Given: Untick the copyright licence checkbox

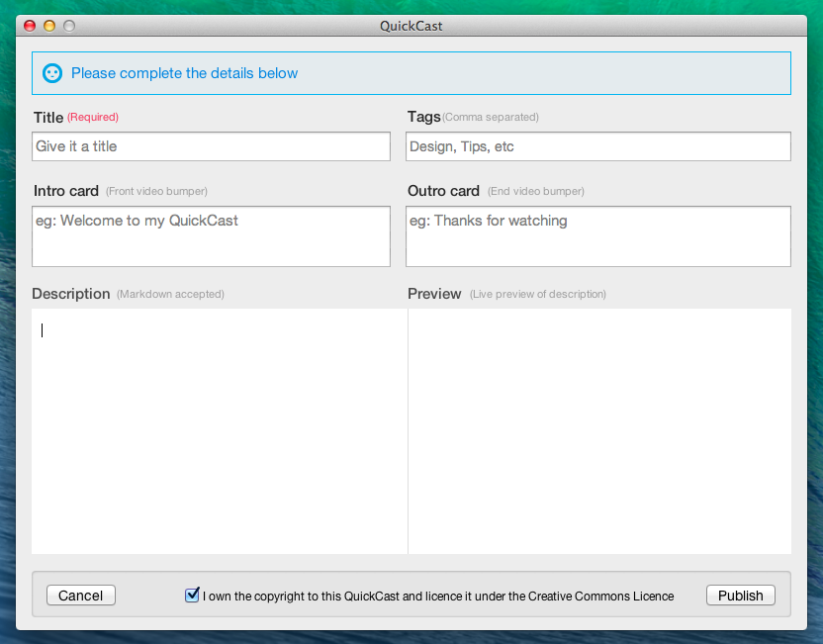Looking at the screenshot, I should tap(192, 595).
